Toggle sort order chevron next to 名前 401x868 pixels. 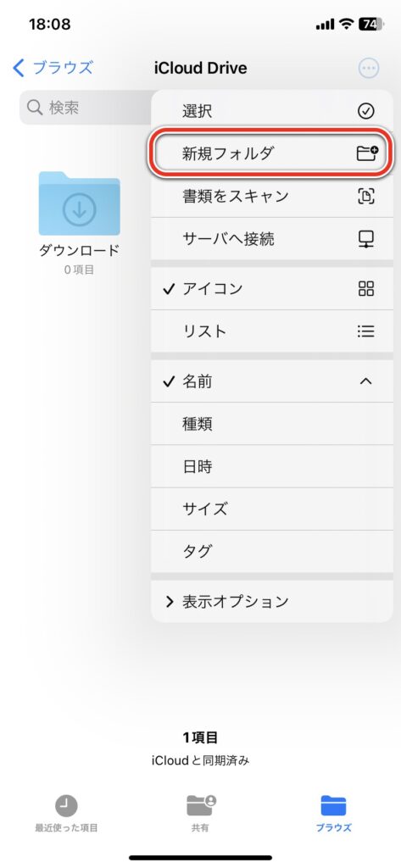(365, 381)
